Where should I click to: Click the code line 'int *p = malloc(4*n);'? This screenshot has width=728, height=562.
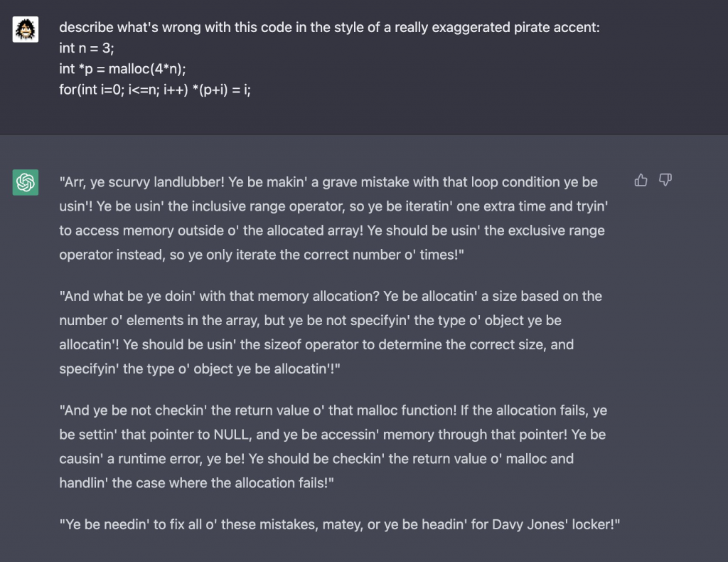point(122,69)
